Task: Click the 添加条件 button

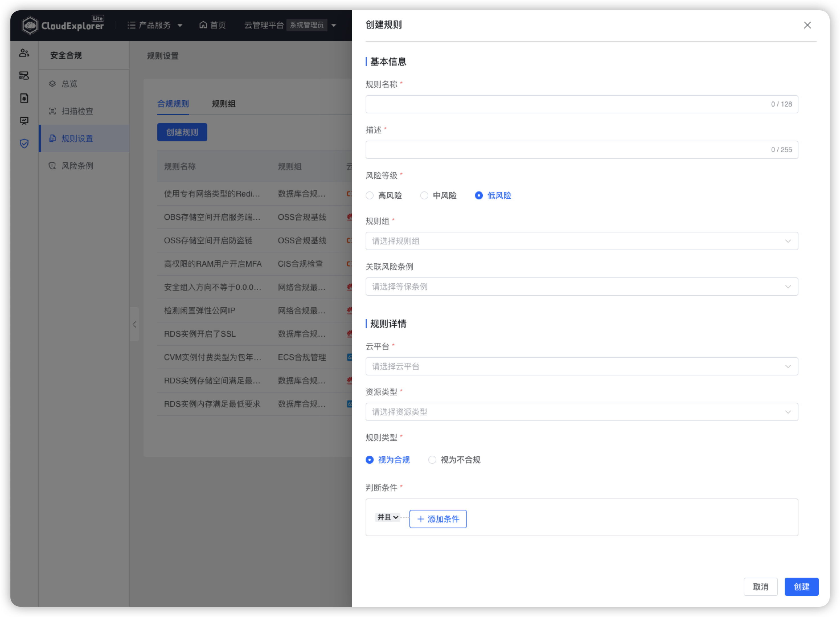Action: tap(438, 519)
